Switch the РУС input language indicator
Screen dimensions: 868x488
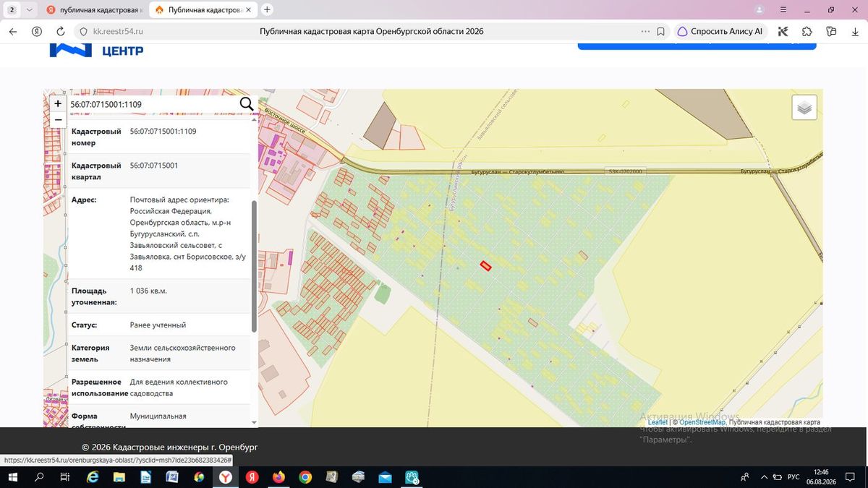tap(793, 477)
